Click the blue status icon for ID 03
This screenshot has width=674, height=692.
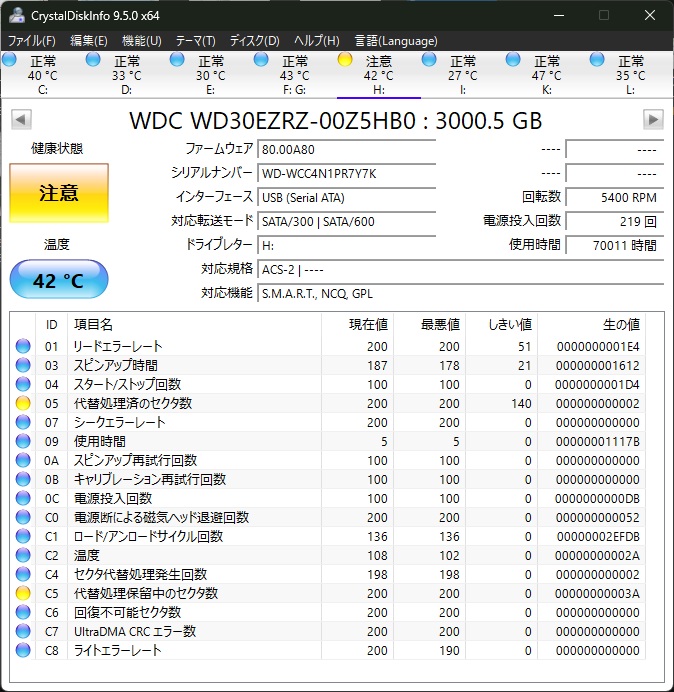click(23, 365)
